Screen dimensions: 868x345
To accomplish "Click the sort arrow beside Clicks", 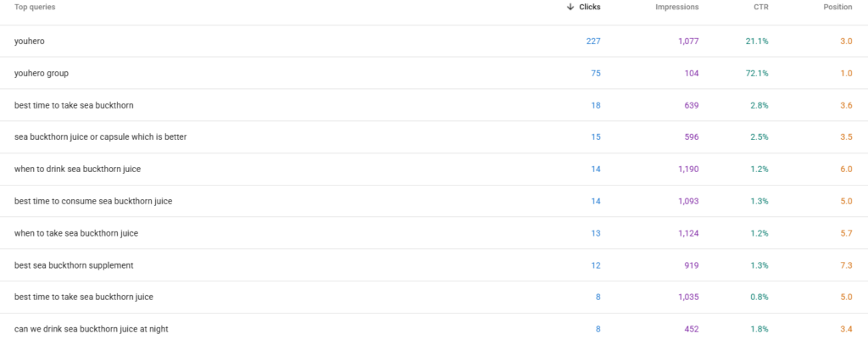I will click(570, 7).
